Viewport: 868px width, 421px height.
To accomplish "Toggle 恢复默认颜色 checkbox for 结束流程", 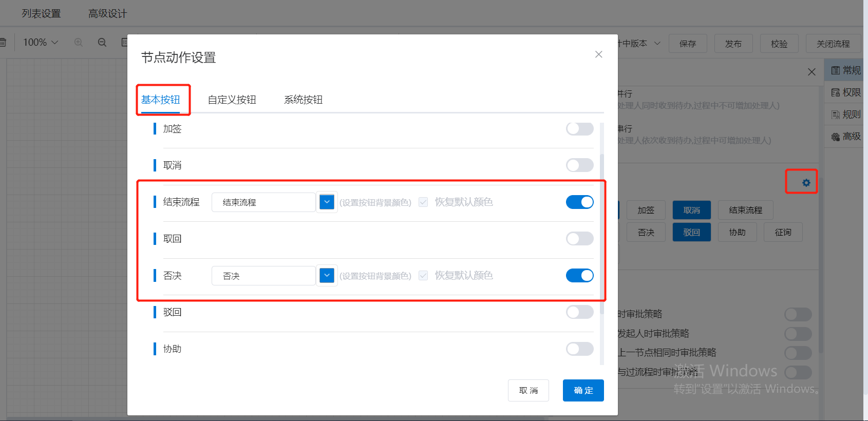I will click(x=423, y=202).
